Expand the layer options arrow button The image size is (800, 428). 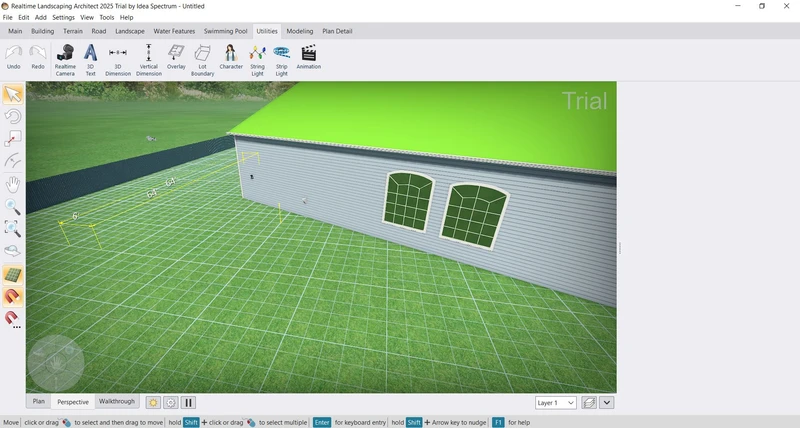tap(606, 403)
